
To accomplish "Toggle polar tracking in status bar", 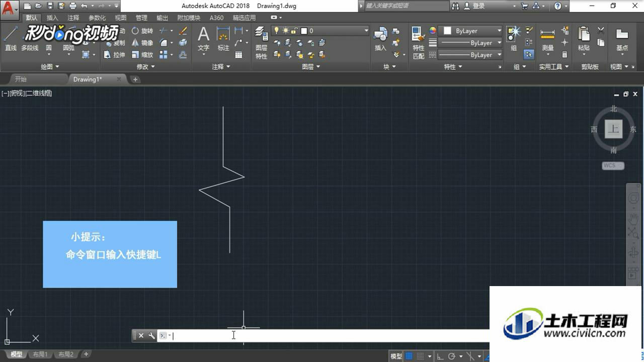I will pos(452,356).
